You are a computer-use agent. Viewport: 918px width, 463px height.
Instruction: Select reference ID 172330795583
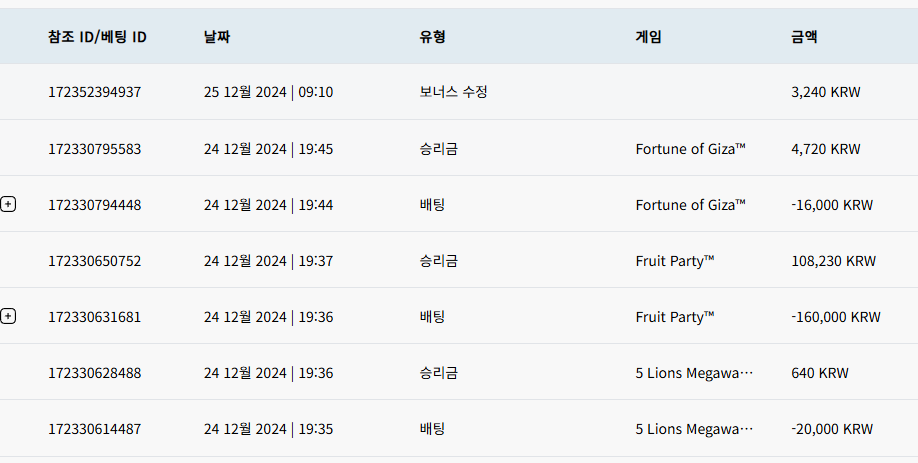(x=94, y=149)
